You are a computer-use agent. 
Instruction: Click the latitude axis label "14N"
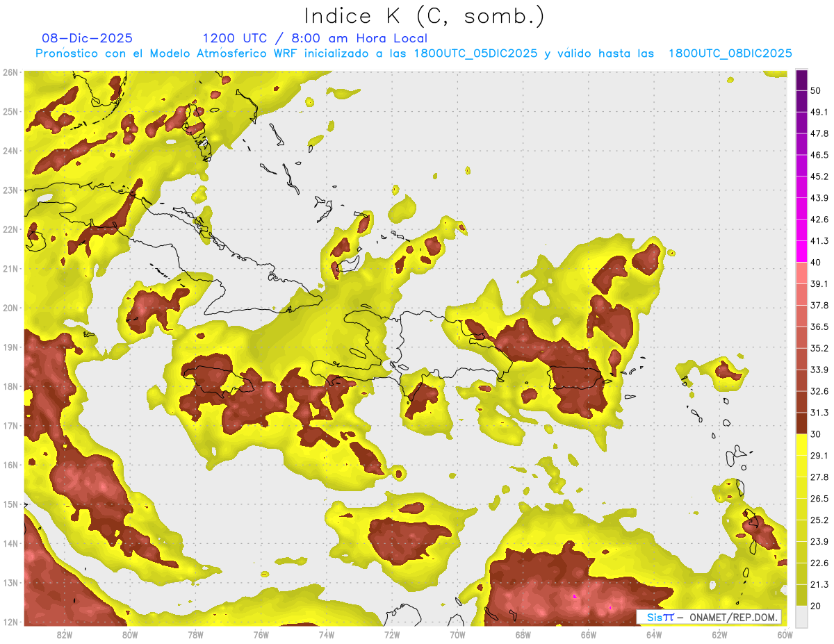pos(10,543)
